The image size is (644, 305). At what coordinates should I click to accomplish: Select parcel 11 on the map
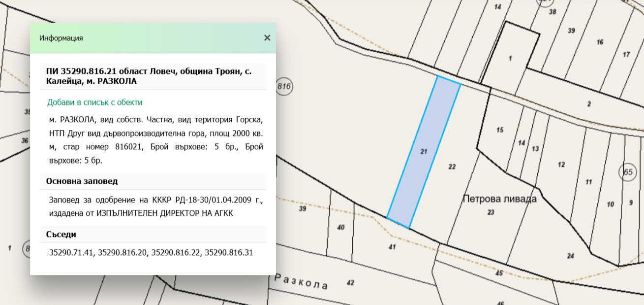pos(588,182)
